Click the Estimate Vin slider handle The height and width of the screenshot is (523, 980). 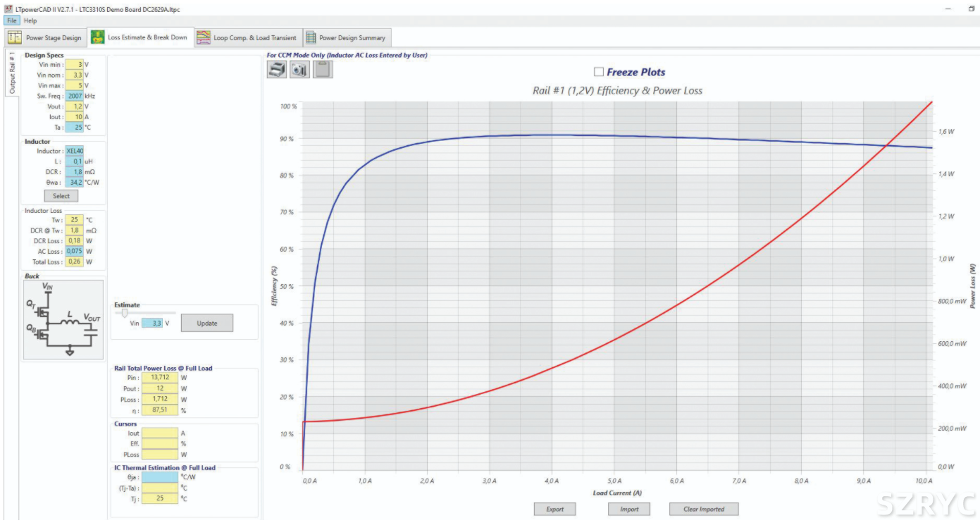[x=125, y=313]
